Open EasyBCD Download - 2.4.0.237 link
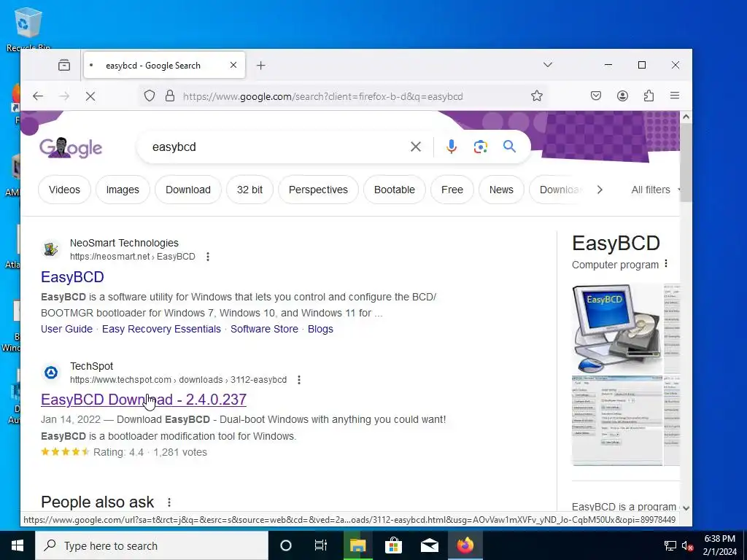This screenshot has width=747, height=560. tap(144, 400)
